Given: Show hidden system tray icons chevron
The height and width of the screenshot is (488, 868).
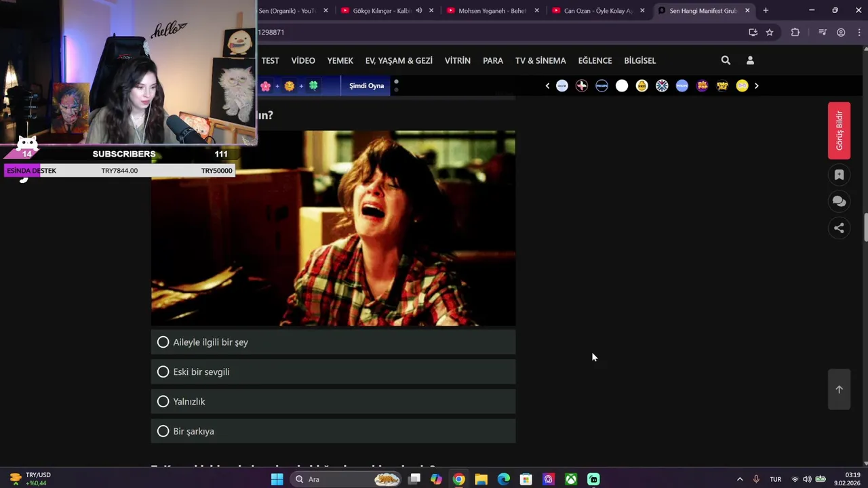Looking at the screenshot, I should 740,479.
